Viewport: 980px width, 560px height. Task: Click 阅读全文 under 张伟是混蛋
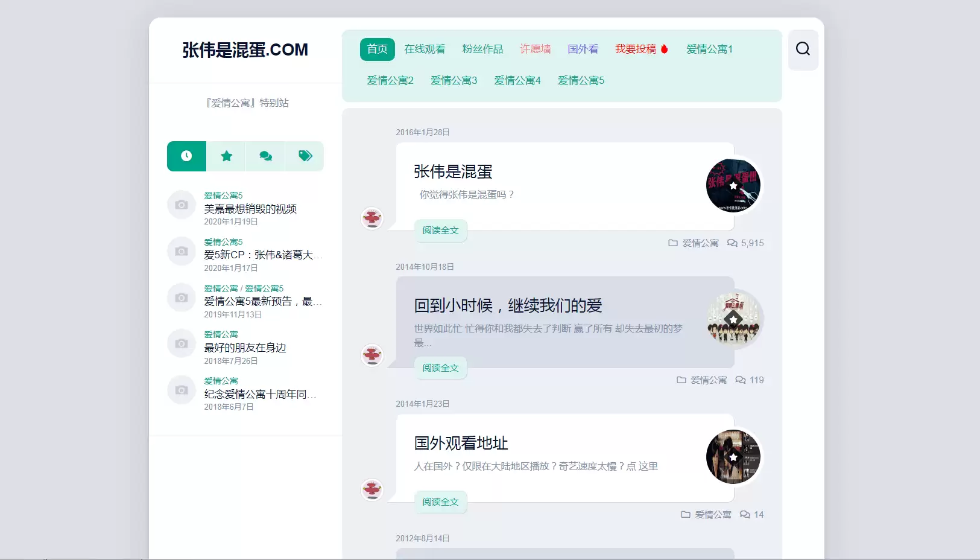tap(441, 231)
